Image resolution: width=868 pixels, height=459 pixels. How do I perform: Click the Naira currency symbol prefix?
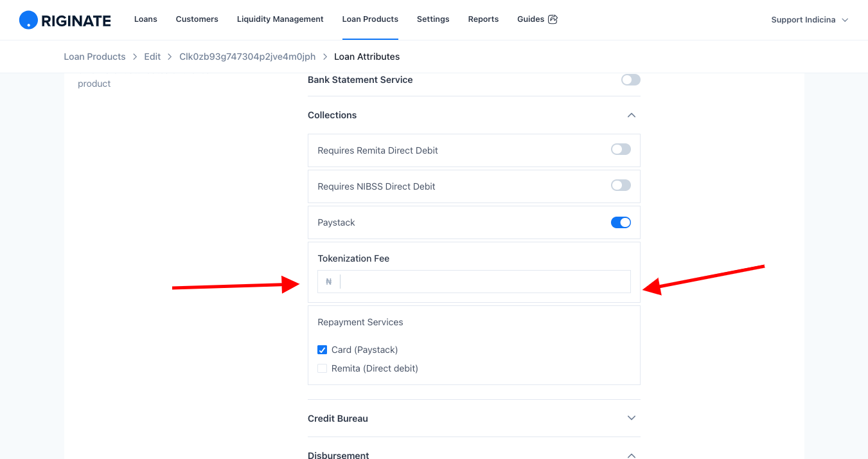click(329, 282)
